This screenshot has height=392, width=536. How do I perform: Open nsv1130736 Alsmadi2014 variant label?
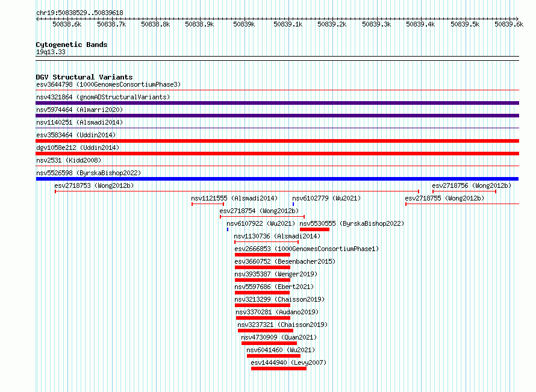[277, 236]
